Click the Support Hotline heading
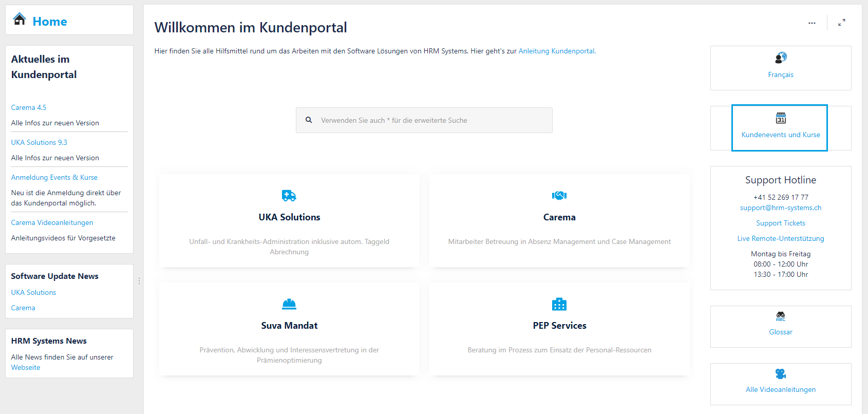The image size is (868, 414). point(781,180)
